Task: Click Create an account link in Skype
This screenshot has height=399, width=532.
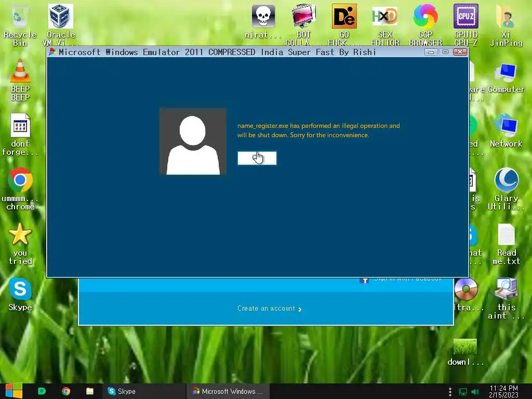Action: [x=269, y=309]
